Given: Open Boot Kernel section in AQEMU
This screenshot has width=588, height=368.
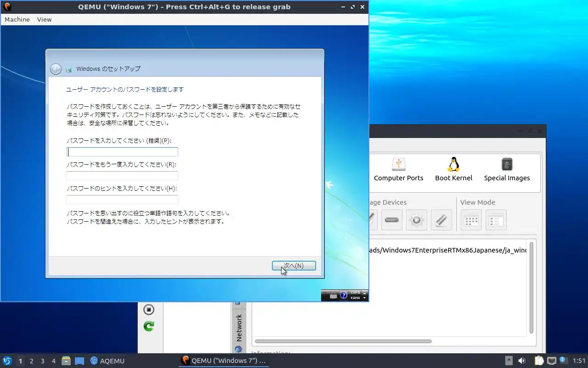Looking at the screenshot, I should tap(454, 170).
